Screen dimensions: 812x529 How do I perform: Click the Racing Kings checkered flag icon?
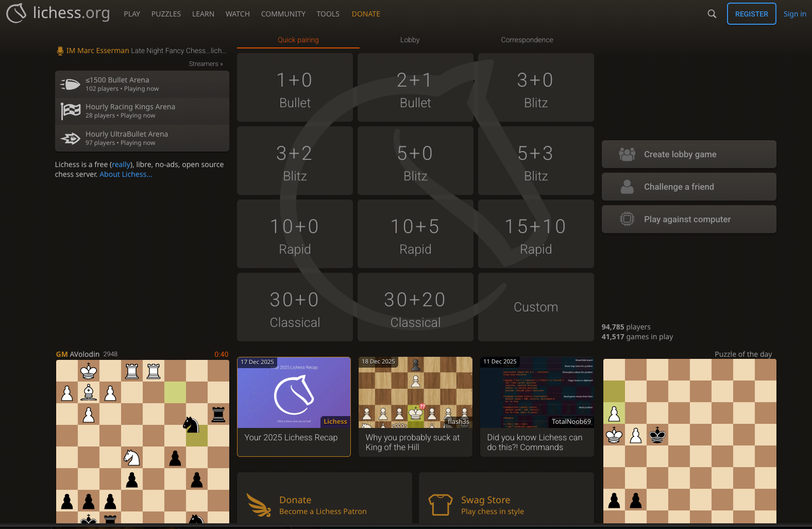[x=71, y=111]
